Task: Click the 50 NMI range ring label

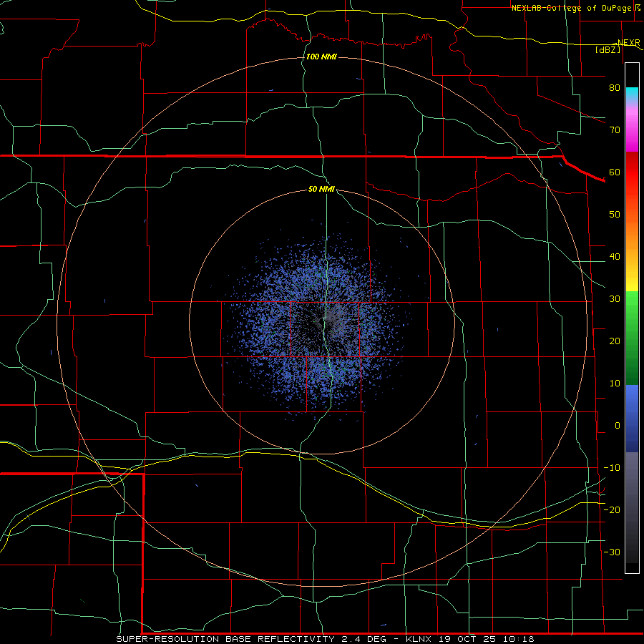Action: coord(321,189)
